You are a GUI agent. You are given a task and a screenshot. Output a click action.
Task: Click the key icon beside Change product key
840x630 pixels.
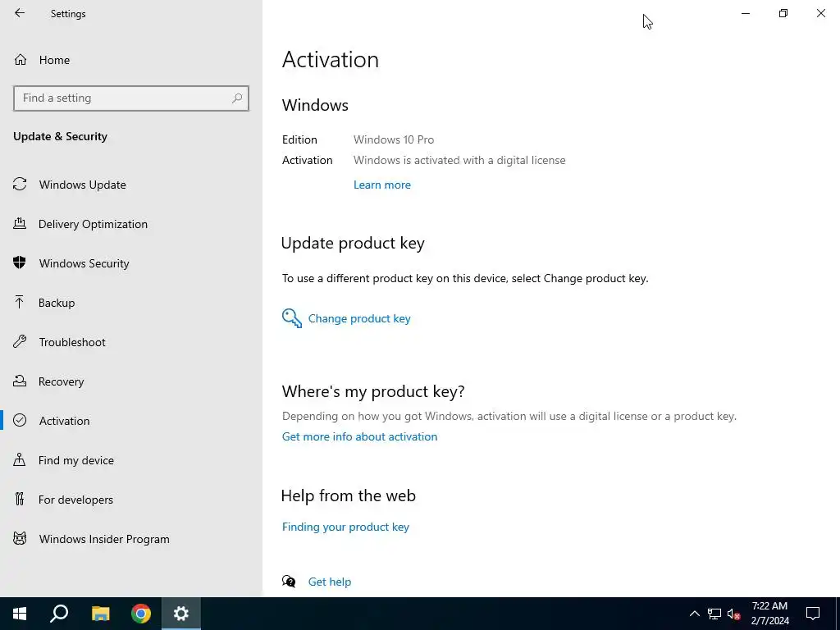pos(292,318)
